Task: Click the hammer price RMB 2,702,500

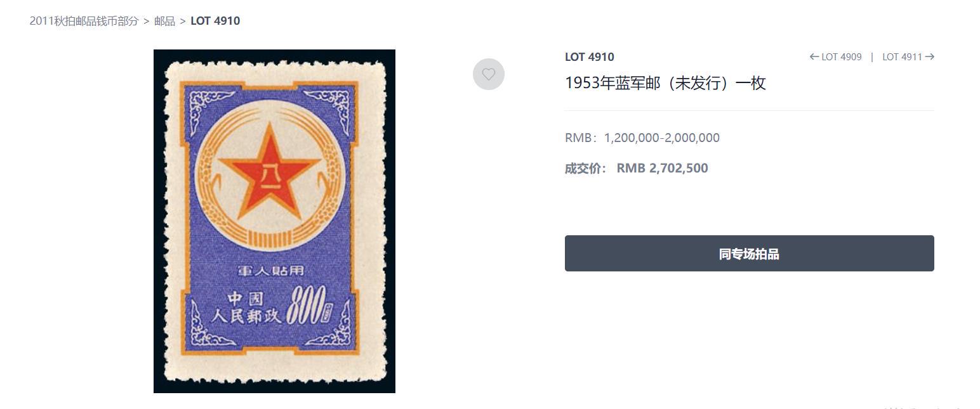Action: (662, 168)
